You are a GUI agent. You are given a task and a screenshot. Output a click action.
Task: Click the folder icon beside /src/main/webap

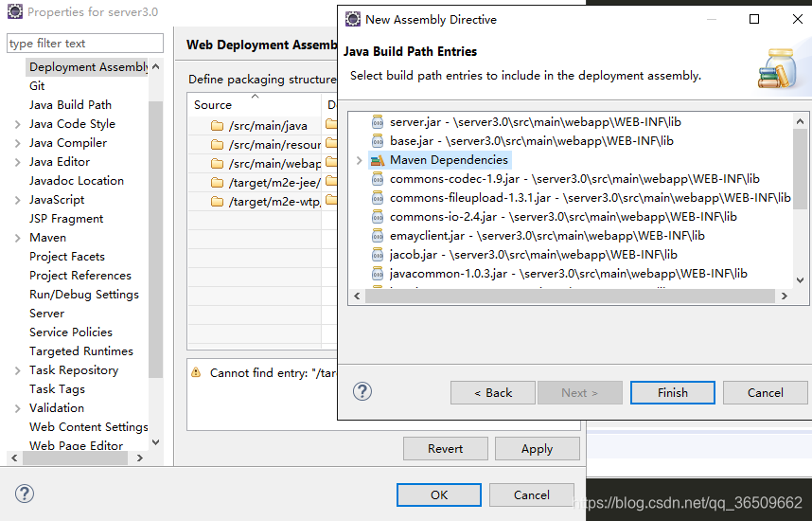coord(217,163)
